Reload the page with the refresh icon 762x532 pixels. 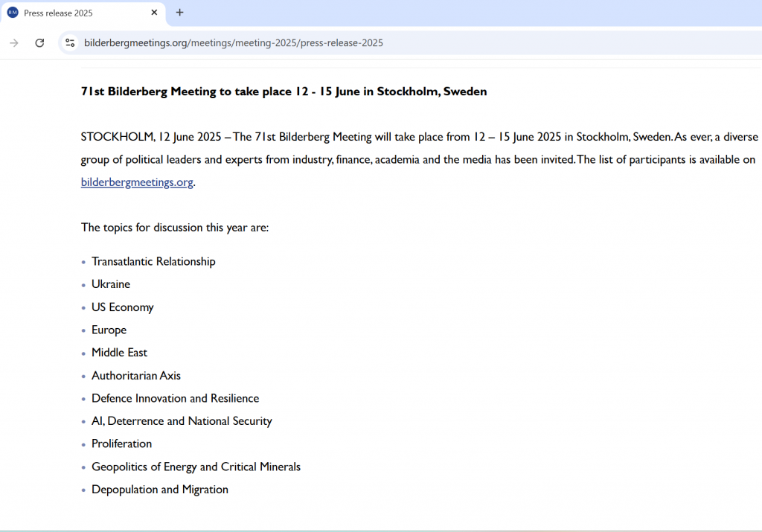pos(40,42)
